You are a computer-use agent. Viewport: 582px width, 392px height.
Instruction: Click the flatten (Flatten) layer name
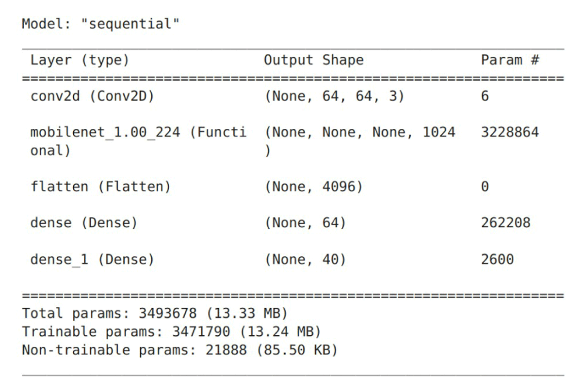point(100,187)
